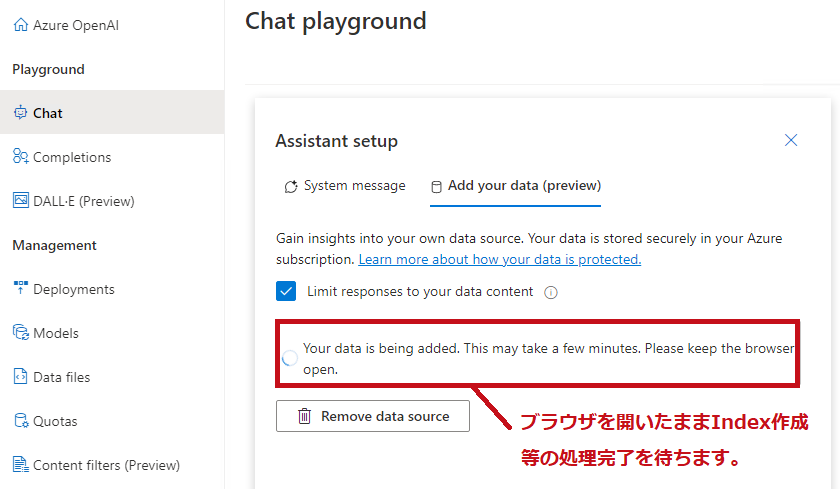The height and width of the screenshot is (489, 840).
Task: Open the Models icon in sidebar
Action: pyautogui.click(x=20, y=332)
